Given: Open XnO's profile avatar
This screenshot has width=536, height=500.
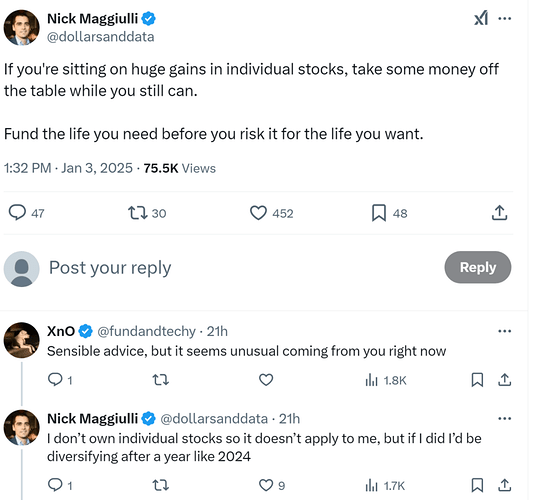Looking at the screenshot, I should 22,340.
